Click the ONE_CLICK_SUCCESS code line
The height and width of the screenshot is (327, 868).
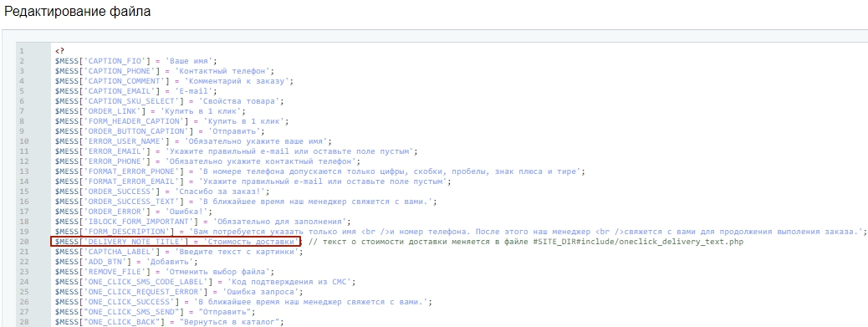click(243, 302)
